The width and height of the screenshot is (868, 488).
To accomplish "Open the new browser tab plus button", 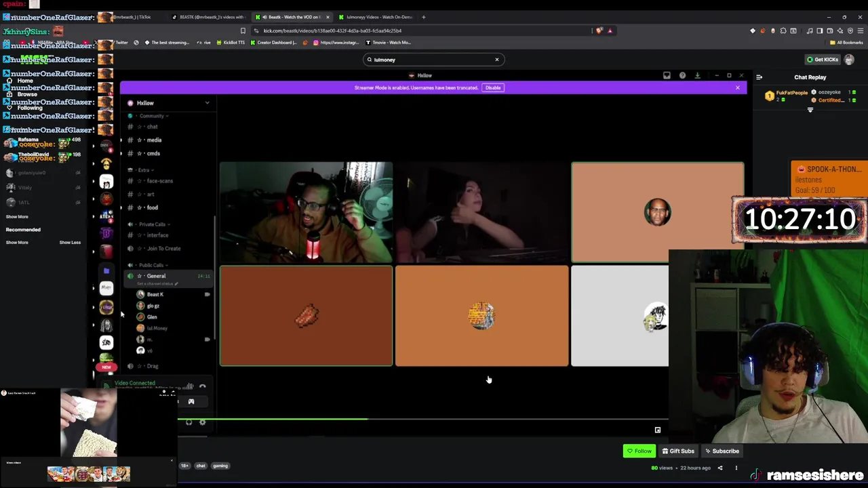I will (424, 17).
